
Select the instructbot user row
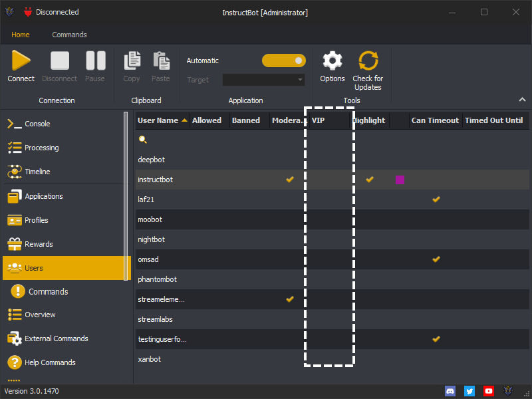332,180
